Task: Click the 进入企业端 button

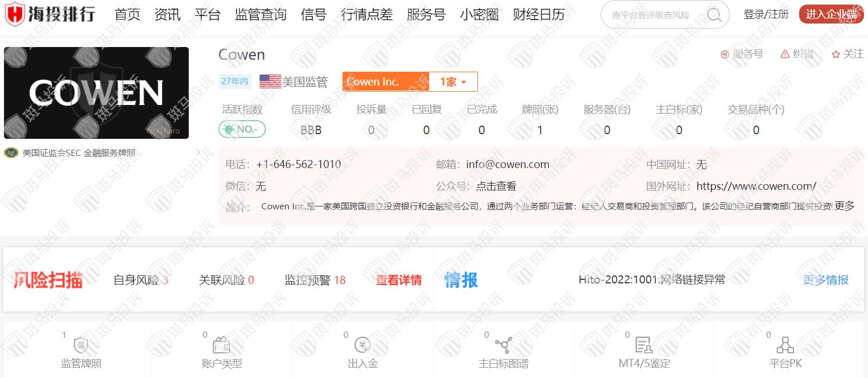Action: click(x=831, y=15)
